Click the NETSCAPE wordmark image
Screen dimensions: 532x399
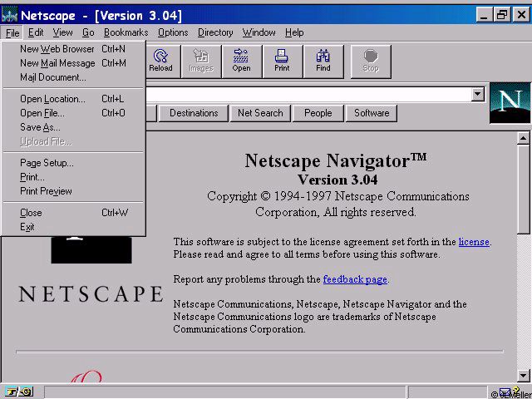tap(91, 293)
